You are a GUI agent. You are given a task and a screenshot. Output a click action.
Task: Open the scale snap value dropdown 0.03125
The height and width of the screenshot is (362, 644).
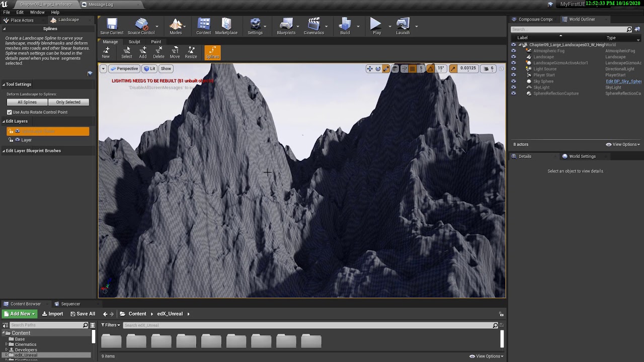(x=468, y=69)
